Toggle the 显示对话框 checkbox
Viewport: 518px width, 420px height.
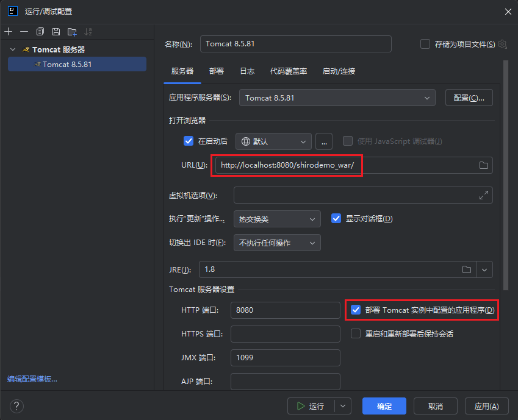[x=336, y=218]
